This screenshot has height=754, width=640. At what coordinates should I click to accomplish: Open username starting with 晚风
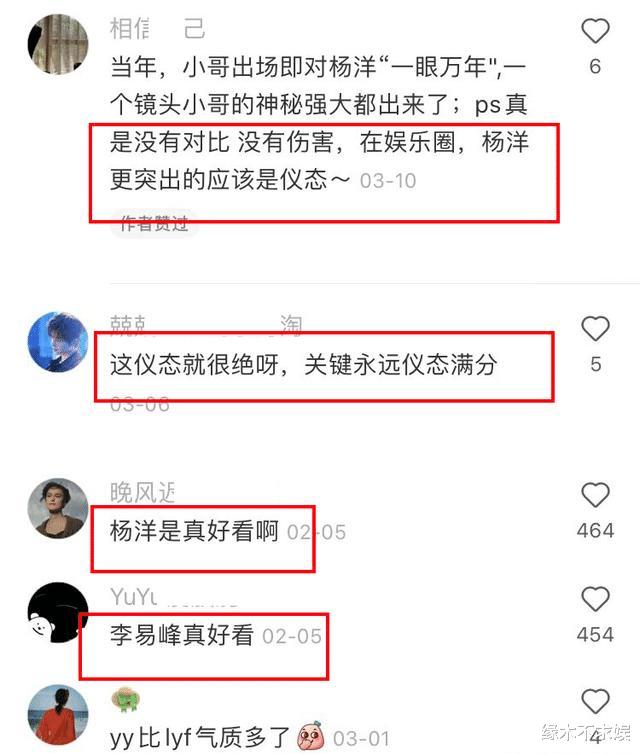point(142,492)
